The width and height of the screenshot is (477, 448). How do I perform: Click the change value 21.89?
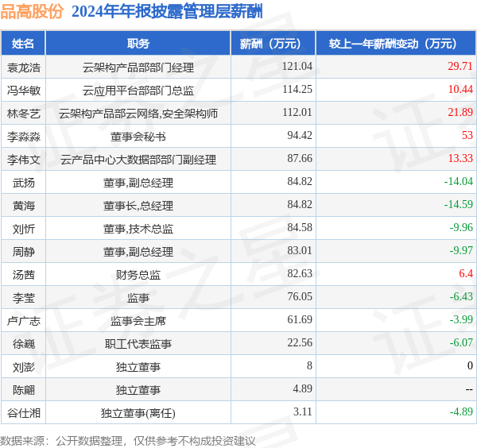click(460, 113)
